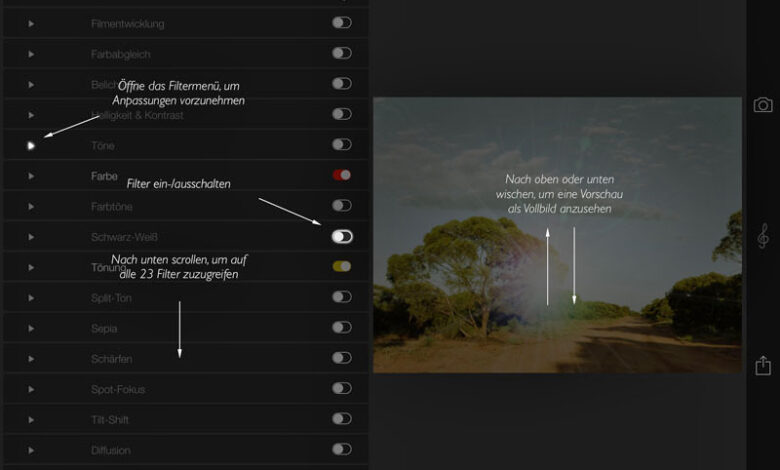Select the Sepia filter label
The height and width of the screenshot is (470, 780).
(104, 329)
